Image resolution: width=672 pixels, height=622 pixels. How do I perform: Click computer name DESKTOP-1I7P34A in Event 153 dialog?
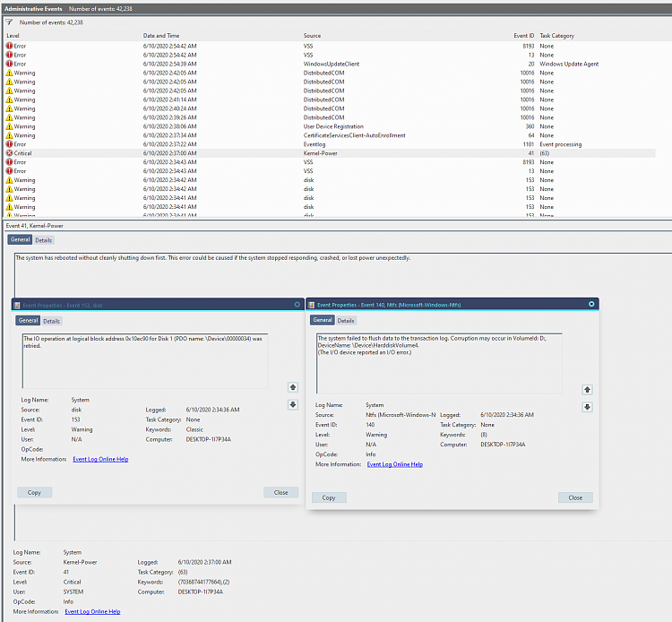[208, 439]
